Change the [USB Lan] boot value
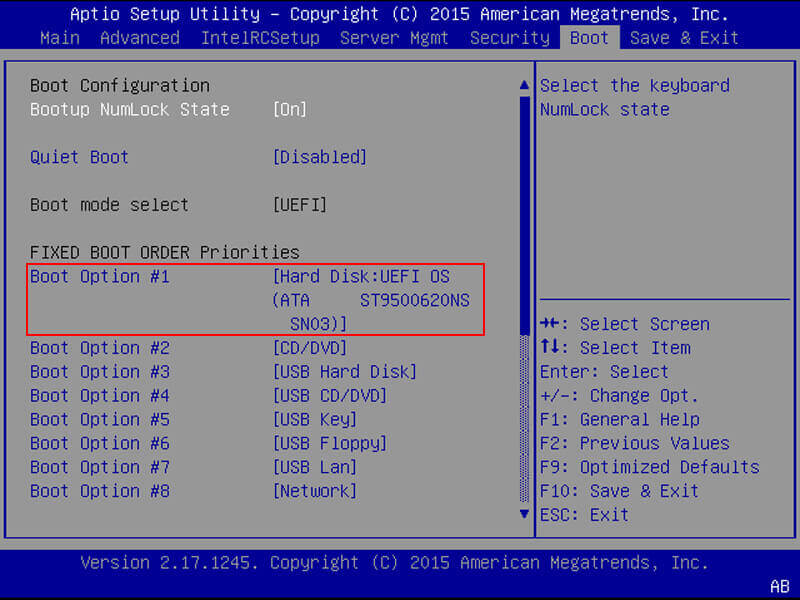The height and width of the screenshot is (600, 800). pyautogui.click(x=315, y=467)
